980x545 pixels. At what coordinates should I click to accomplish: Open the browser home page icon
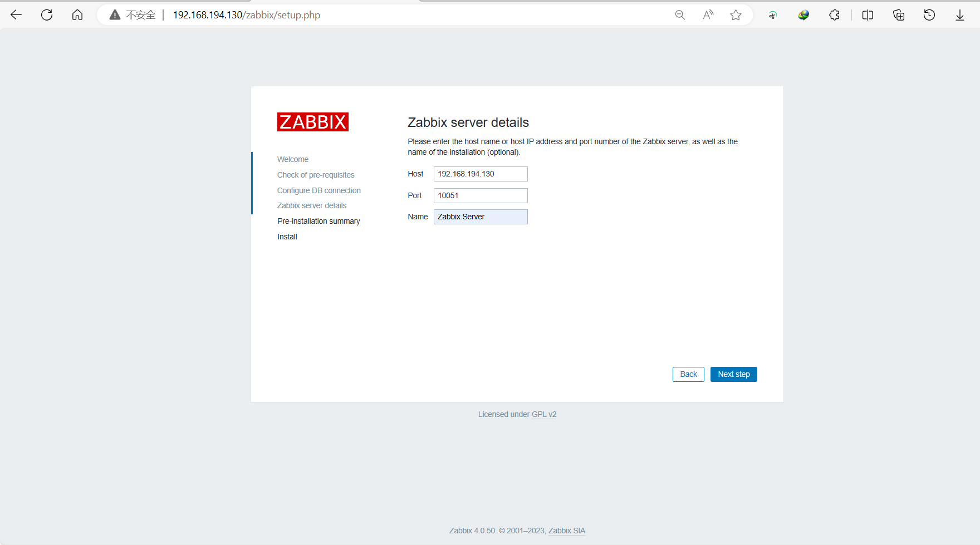[77, 15]
